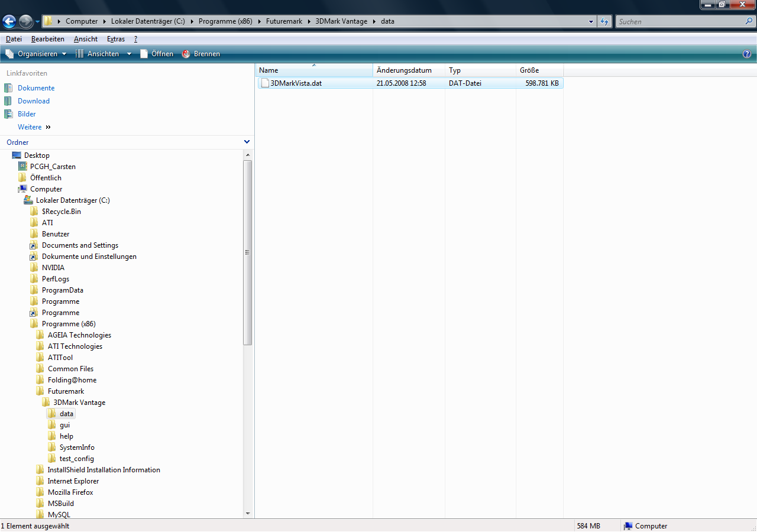Select the gui folder in tree
The width and height of the screenshot is (757, 532).
coord(65,425)
